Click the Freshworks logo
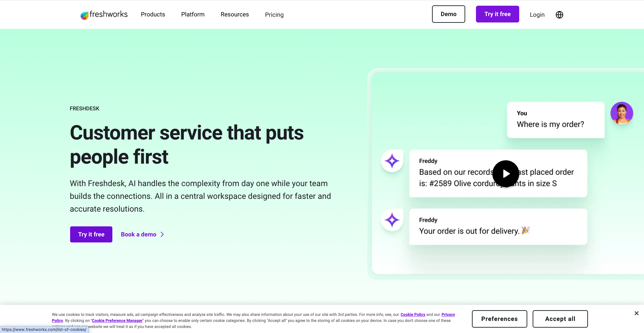The height and width of the screenshot is (333, 644). (x=104, y=14)
